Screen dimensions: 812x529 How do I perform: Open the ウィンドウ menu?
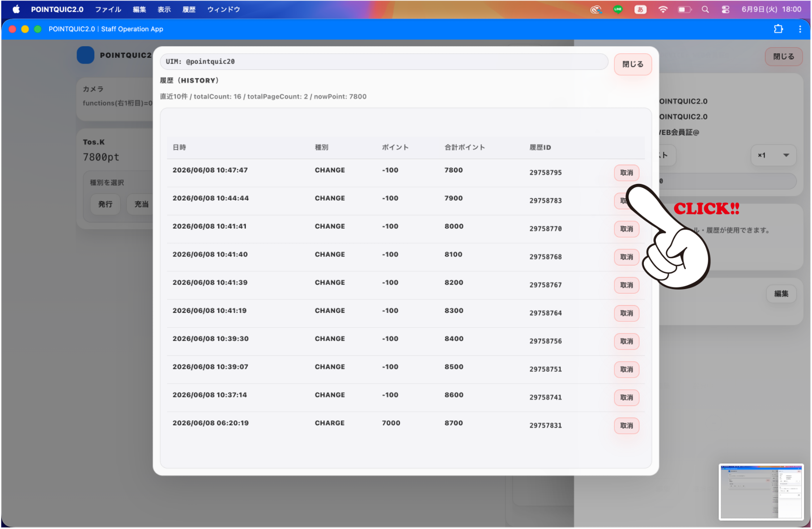[224, 9]
